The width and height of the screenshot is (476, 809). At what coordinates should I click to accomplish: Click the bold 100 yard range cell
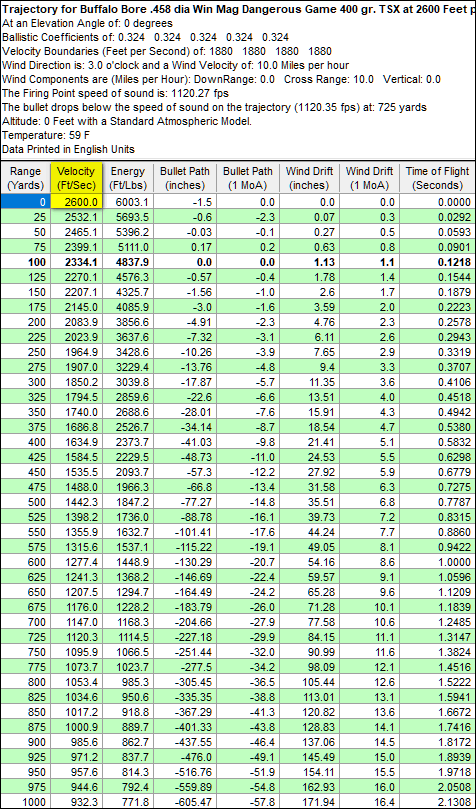(x=25, y=262)
